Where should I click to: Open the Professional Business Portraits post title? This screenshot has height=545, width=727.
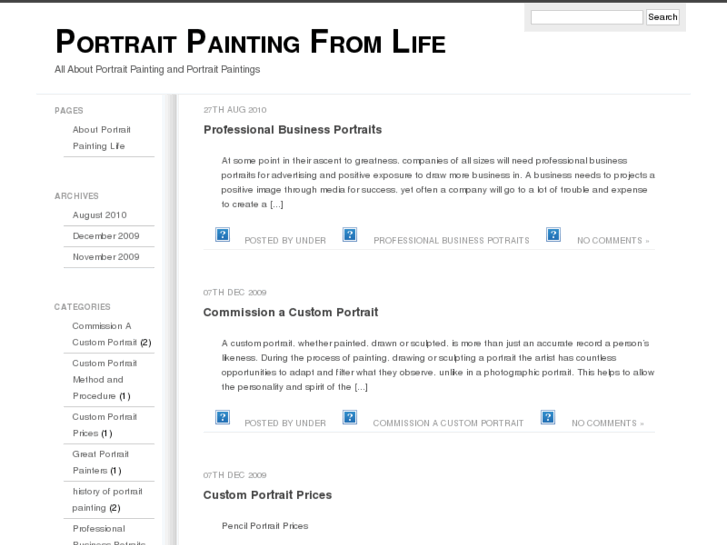tap(293, 130)
